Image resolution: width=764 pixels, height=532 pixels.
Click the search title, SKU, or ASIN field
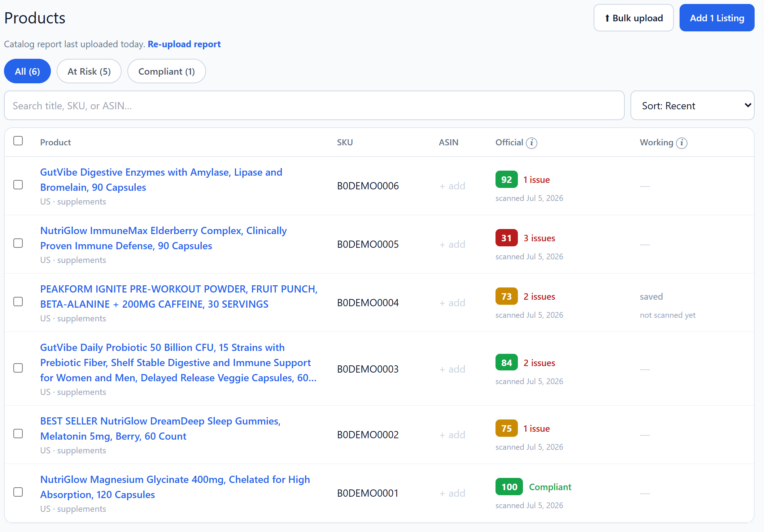[x=314, y=105]
